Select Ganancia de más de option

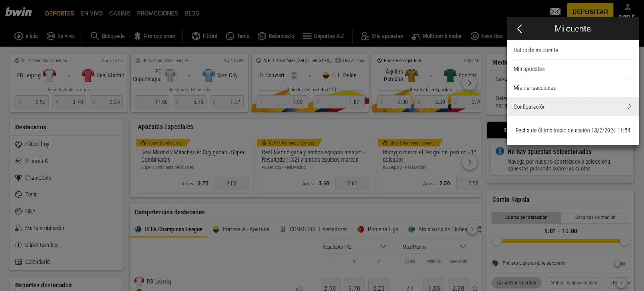595,218
